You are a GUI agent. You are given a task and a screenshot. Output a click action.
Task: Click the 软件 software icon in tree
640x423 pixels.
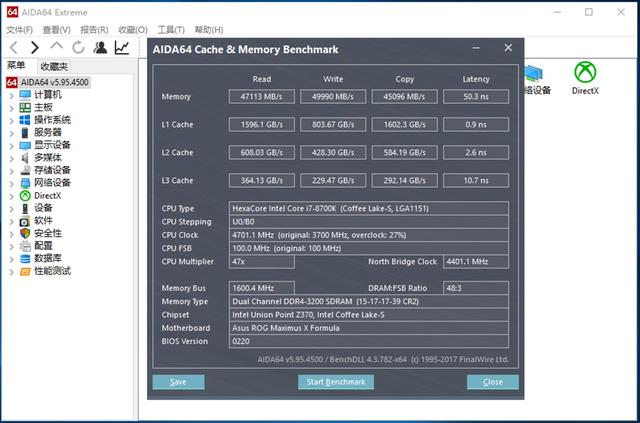pos(25,221)
